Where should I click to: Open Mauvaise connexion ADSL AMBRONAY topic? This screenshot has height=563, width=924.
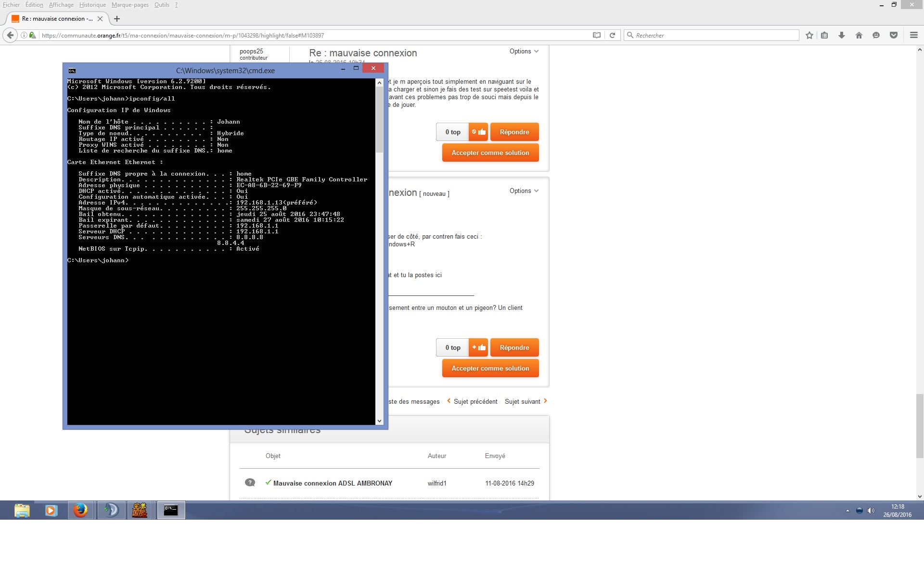[x=333, y=483]
